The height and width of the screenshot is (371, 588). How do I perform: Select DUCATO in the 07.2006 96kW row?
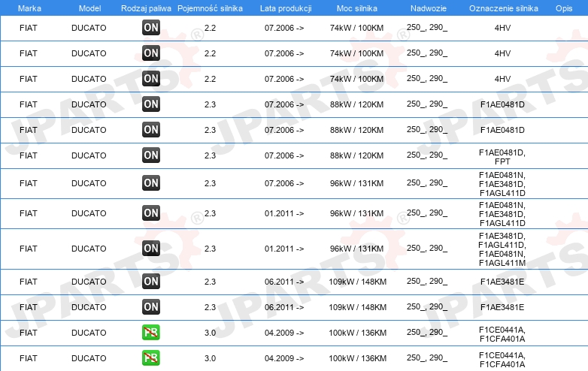[89, 183]
